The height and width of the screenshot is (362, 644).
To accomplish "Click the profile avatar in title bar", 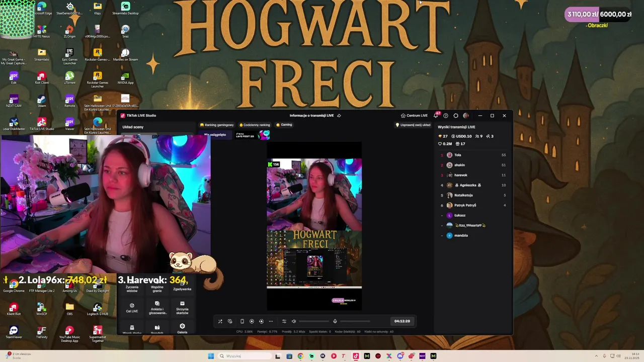I will pos(466,116).
